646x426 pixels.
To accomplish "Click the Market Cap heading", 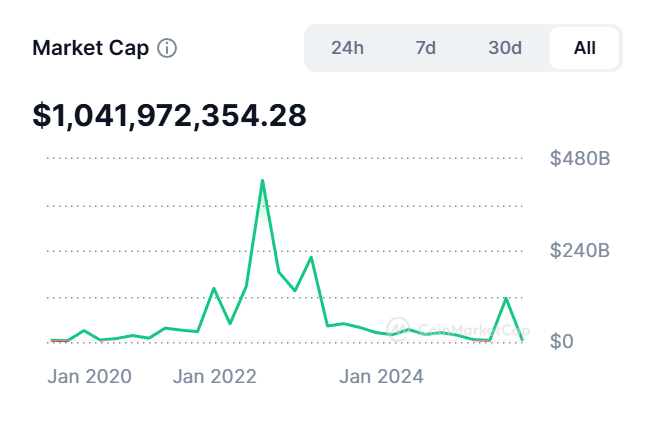I will [x=90, y=48].
